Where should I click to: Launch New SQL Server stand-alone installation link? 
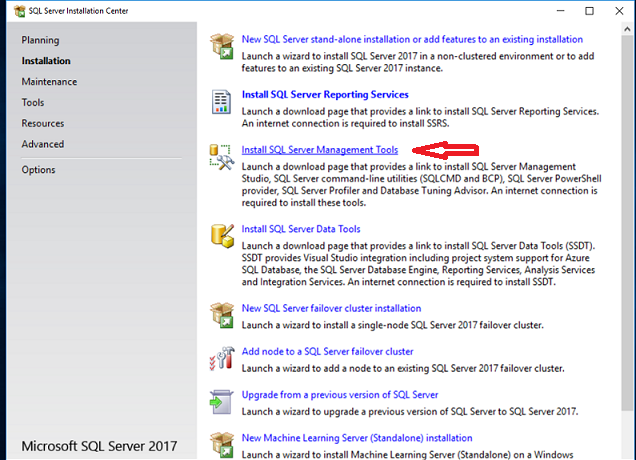pyautogui.click(x=412, y=40)
